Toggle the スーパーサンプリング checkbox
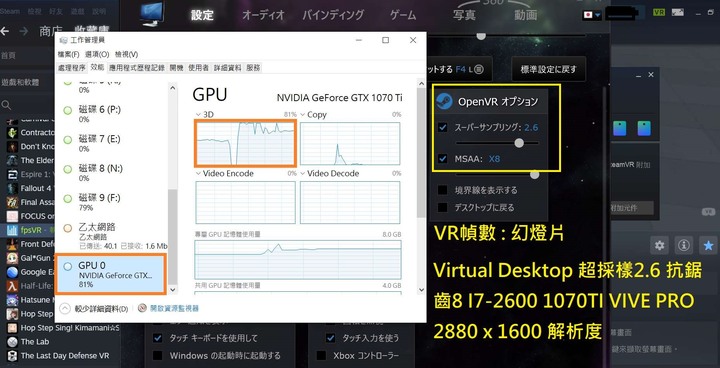Screen dimensions: 720x368 443,128
